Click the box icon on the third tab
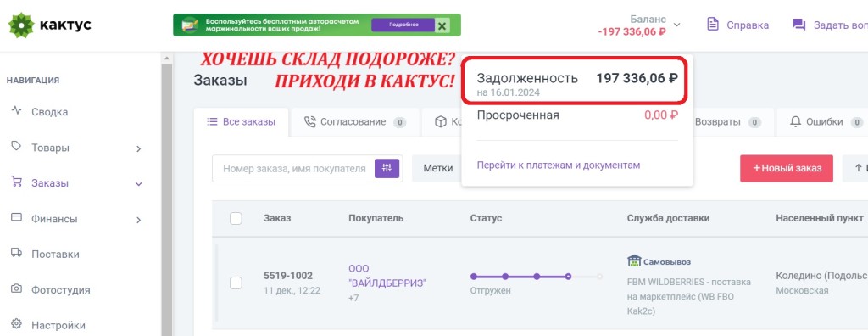Image resolution: width=868 pixels, height=336 pixels. (440, 122)
